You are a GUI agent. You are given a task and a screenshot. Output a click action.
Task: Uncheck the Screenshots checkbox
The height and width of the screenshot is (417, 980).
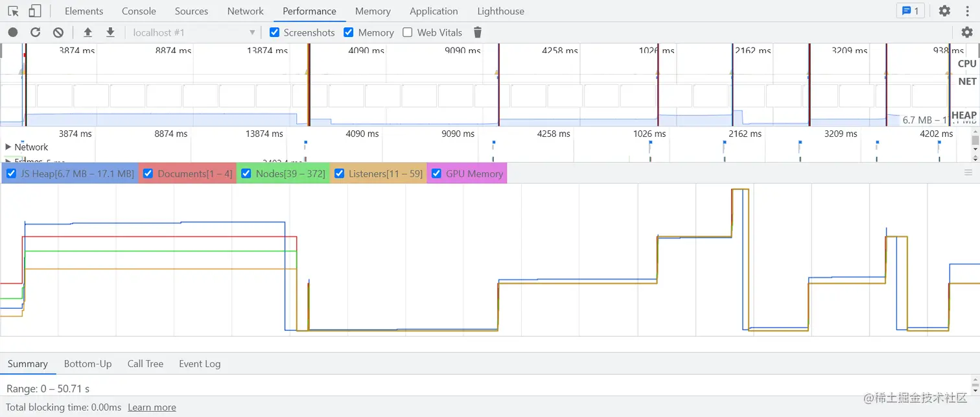(275, 32)
